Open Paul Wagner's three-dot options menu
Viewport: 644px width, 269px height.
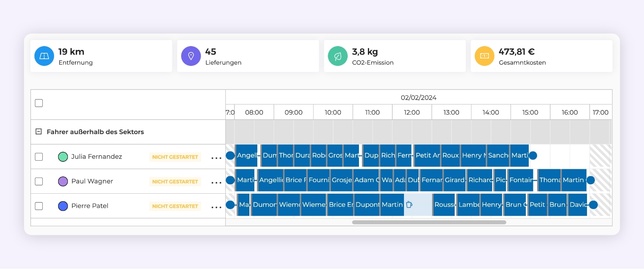pyautogui.click(x=216, y=183)
